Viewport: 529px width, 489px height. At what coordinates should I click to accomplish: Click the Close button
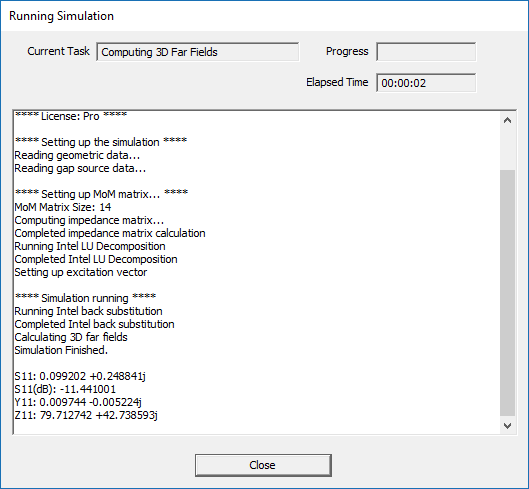pos(263,465)
